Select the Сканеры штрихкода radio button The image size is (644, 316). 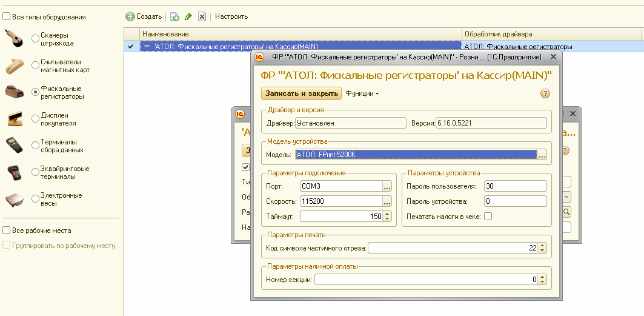[x=35, y=39]
